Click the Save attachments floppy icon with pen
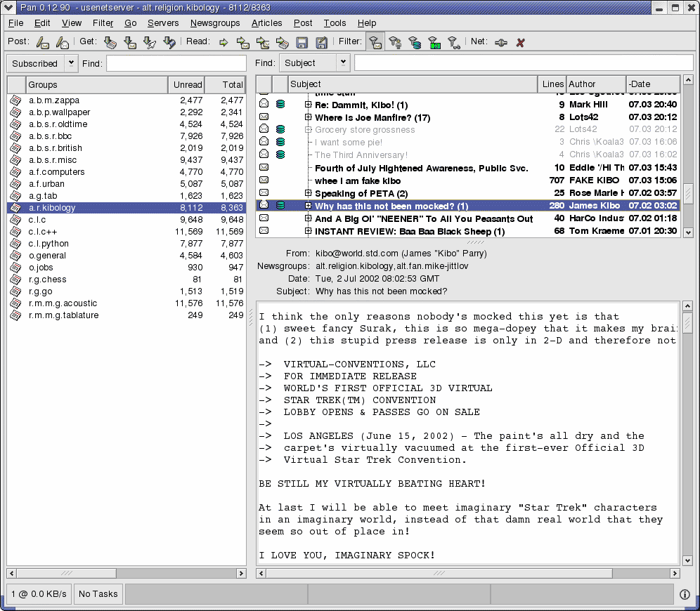 (x=322, y=42)
